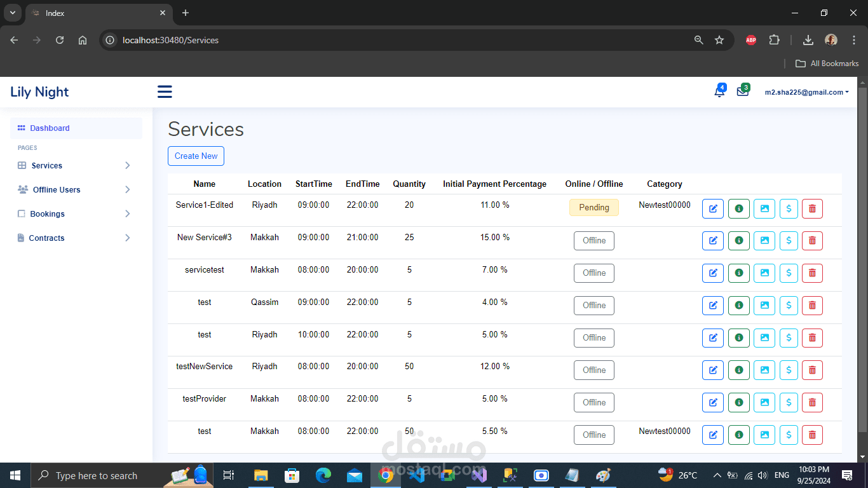Bookmark this page with star icon

[x=719, y=40]
